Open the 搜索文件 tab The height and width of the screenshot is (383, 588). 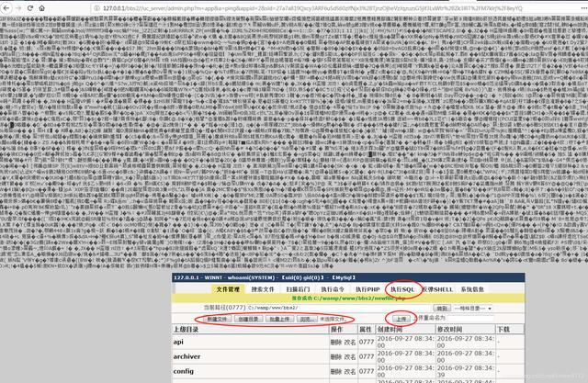pyautogui.click(x=263, y=289)
